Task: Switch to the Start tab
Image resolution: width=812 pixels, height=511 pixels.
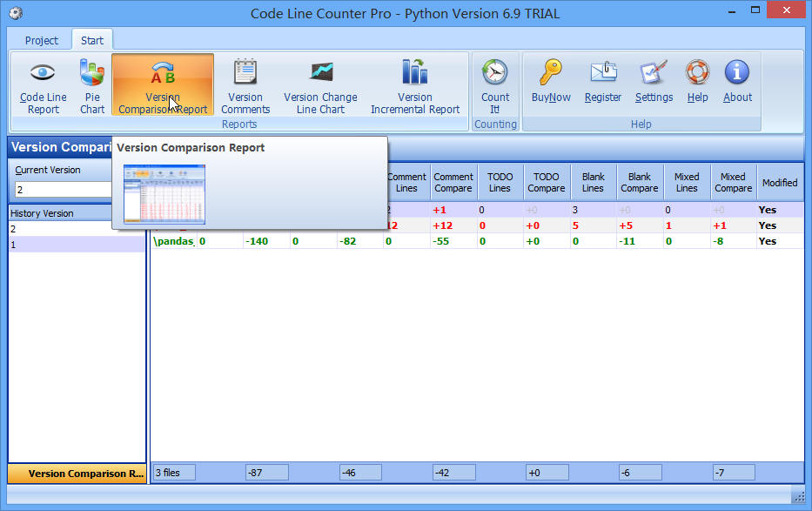Action: [91, 40]
